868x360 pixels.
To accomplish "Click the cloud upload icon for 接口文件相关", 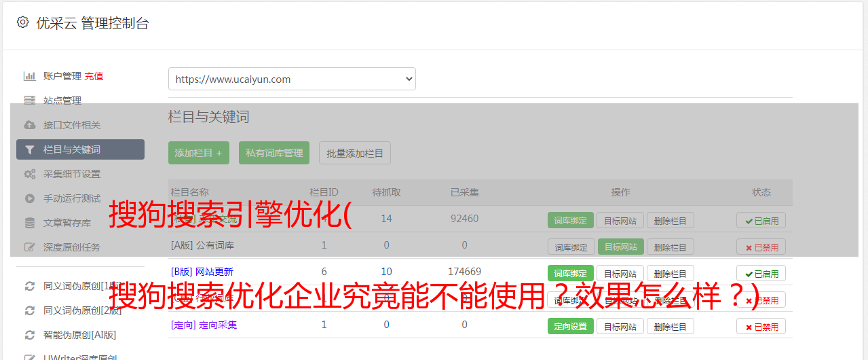I will click(29, 125).
